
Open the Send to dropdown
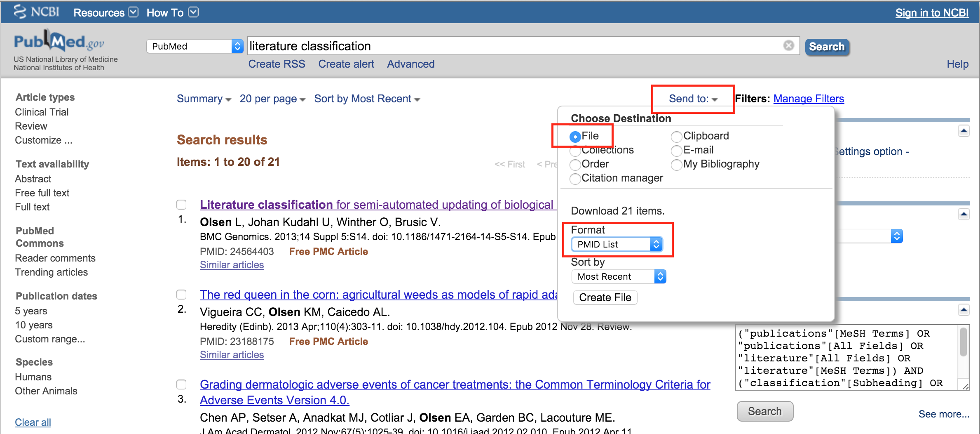coord(693,99)
